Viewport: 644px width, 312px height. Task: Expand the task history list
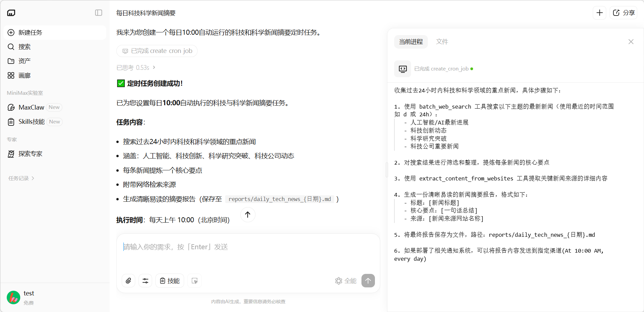click(x=21, y=178)
